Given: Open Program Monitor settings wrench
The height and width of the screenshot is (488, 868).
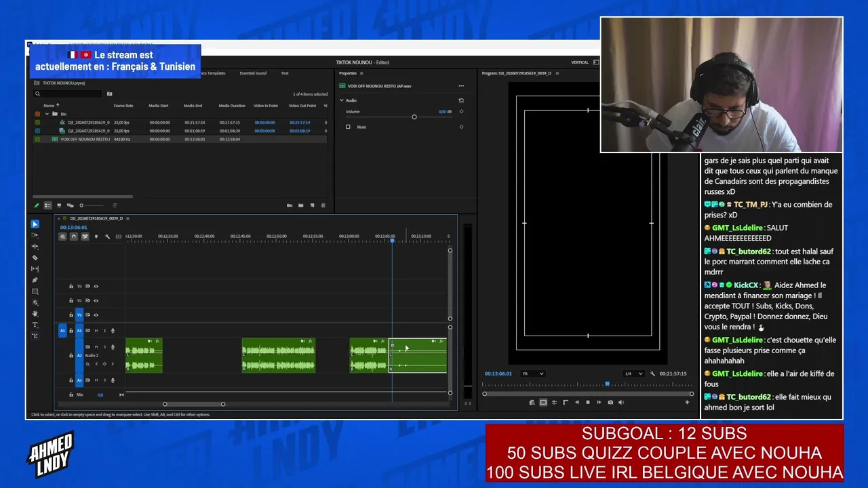Looking at the screenshot, I should 652,373.
